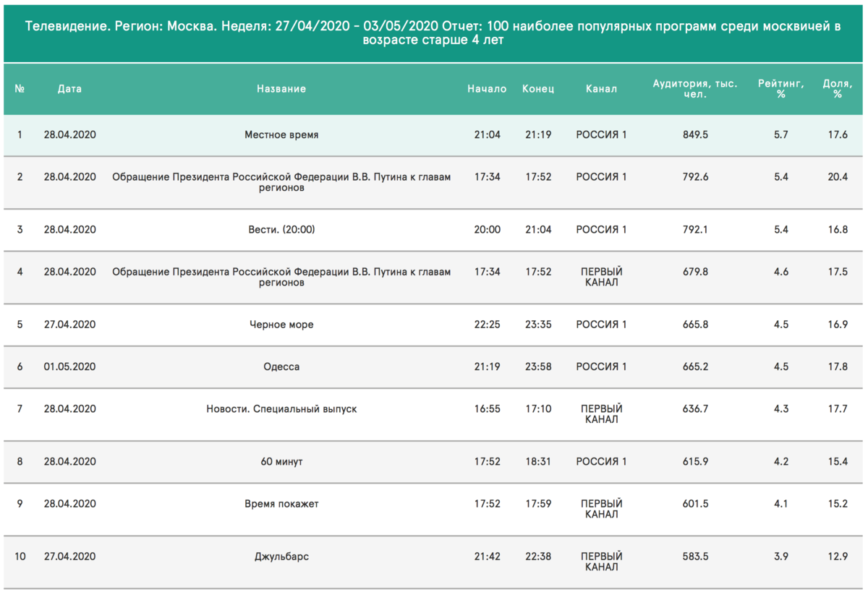Click the start time 16:55
Viewport: 868px width, 592px height.
[487, 409]
